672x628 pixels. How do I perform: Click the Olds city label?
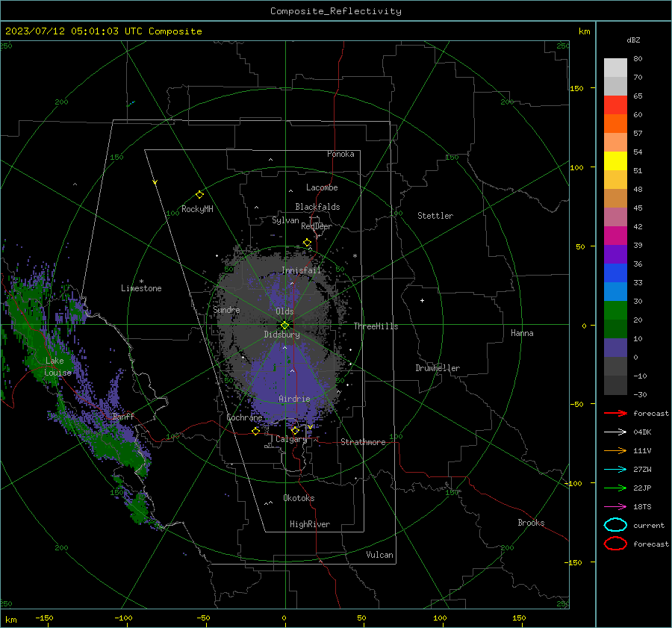point(284,311)
